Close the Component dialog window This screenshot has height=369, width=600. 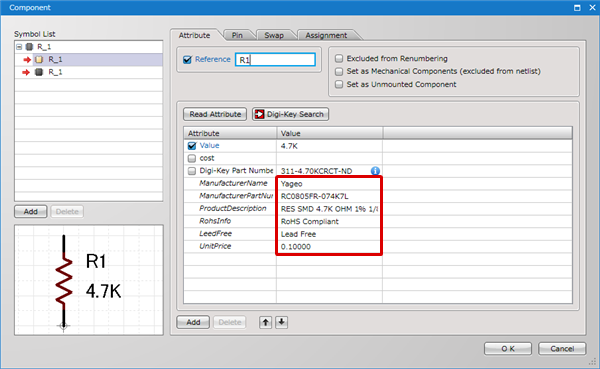coord(592,8)
